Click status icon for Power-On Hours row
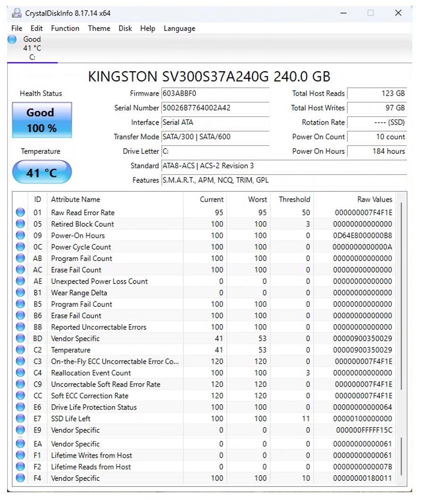The width and height of the screenshot is (424, 504). point(20,235)
